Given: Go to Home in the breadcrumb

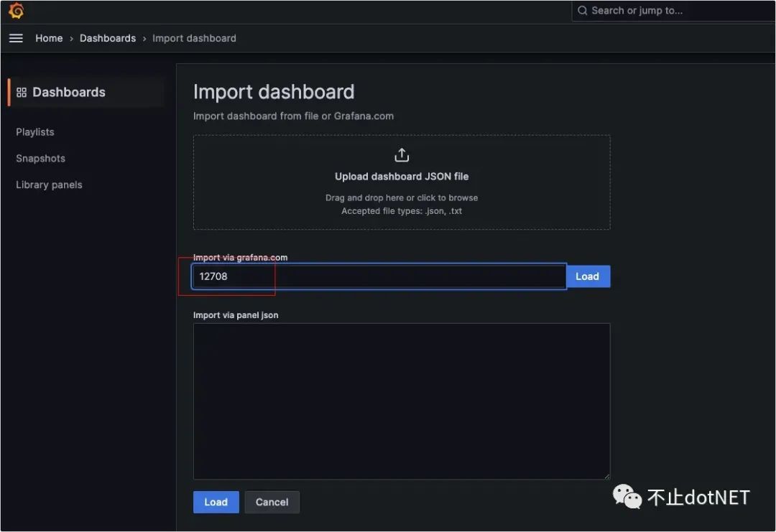Looking at the screenshot, I should 49,38.
